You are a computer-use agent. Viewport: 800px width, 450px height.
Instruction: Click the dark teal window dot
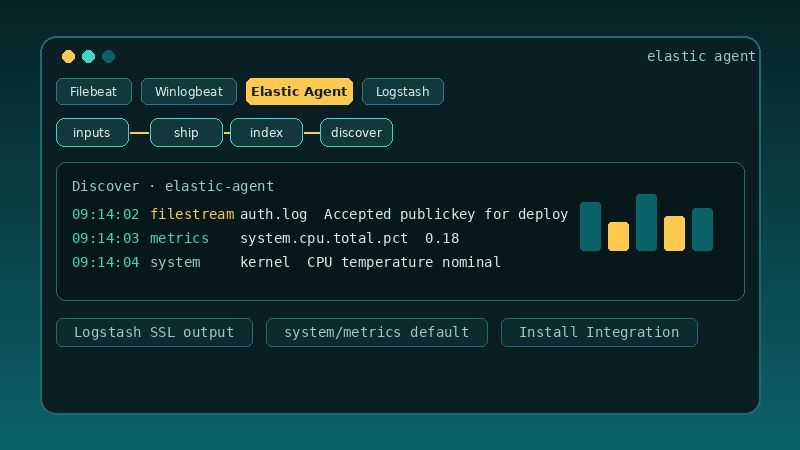108,57
